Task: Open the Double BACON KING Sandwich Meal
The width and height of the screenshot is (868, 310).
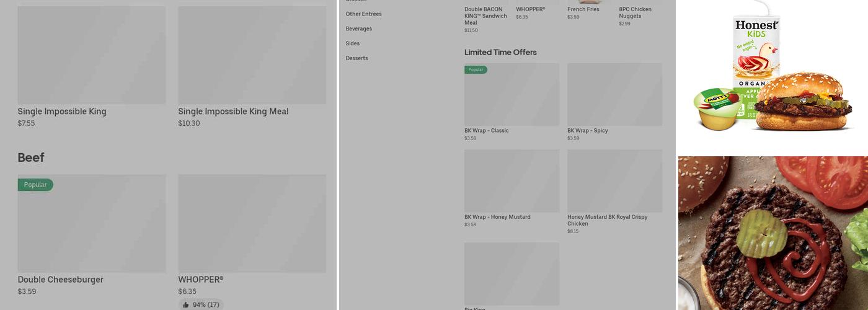Action: [x=485, y=16]
